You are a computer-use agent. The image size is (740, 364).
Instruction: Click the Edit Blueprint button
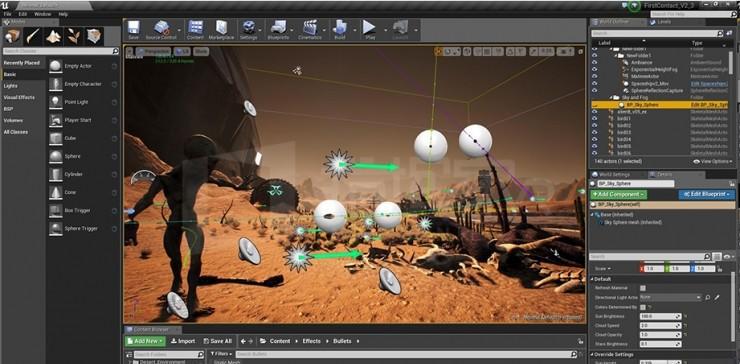(706, 195)
